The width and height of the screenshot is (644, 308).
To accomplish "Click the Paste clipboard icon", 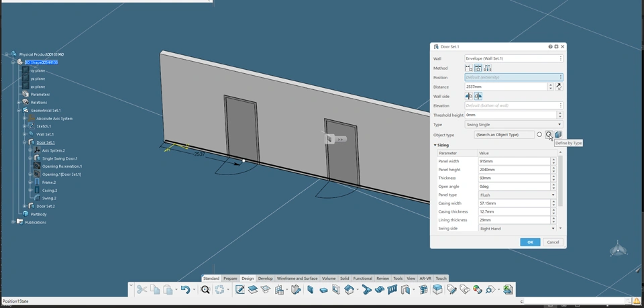I will pyautogui.click(x=168, y=289).
